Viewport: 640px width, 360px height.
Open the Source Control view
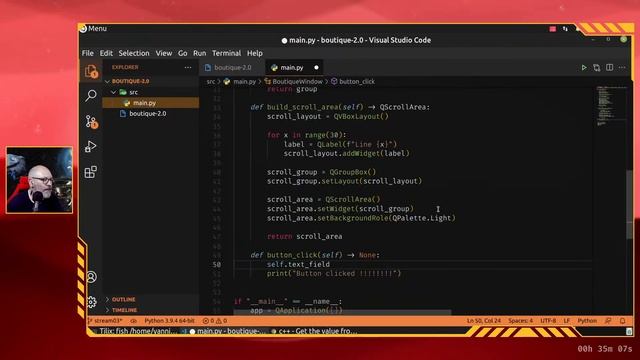91,122
